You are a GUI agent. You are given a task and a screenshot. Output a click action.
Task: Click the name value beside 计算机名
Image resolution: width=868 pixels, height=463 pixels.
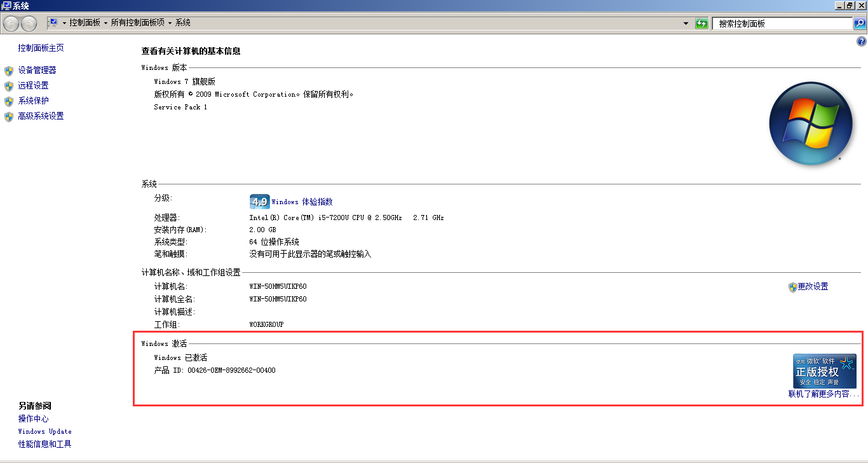coord(278,286)
